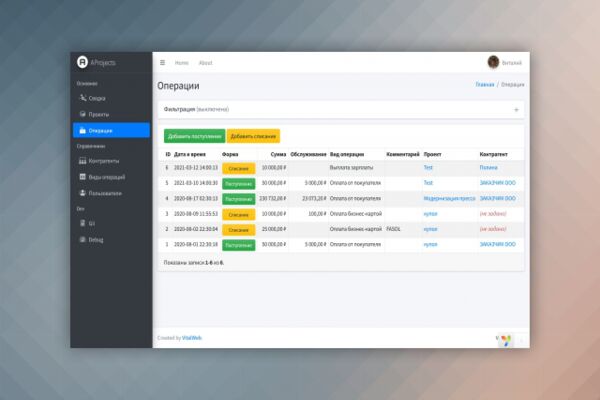
Task: Open ЗАКАЗЧИК ООО link in row 1
Action: click(497, 244)
